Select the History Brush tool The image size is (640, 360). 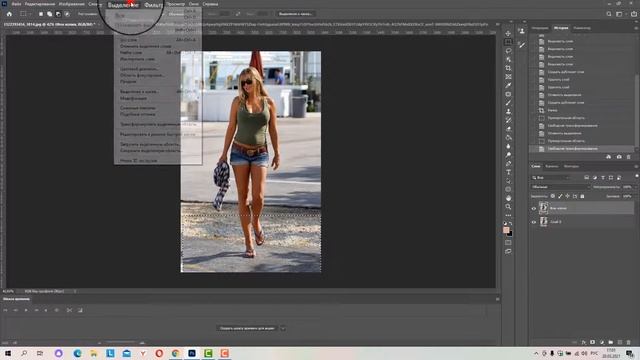(508, 120)
